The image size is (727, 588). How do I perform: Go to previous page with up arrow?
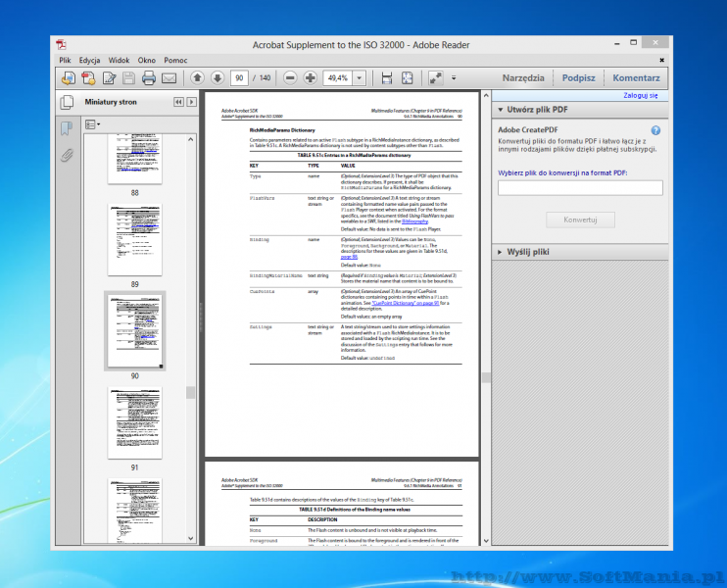coord(197,77)
